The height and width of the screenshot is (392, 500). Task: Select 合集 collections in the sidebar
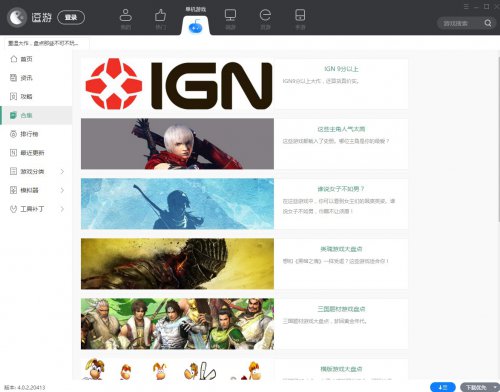(36, 115)
